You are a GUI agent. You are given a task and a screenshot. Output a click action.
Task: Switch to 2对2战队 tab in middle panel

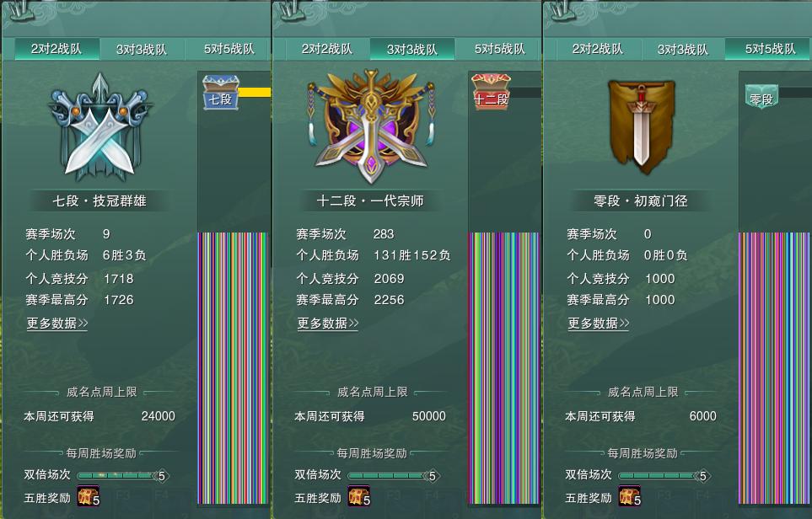click(327, 49)
